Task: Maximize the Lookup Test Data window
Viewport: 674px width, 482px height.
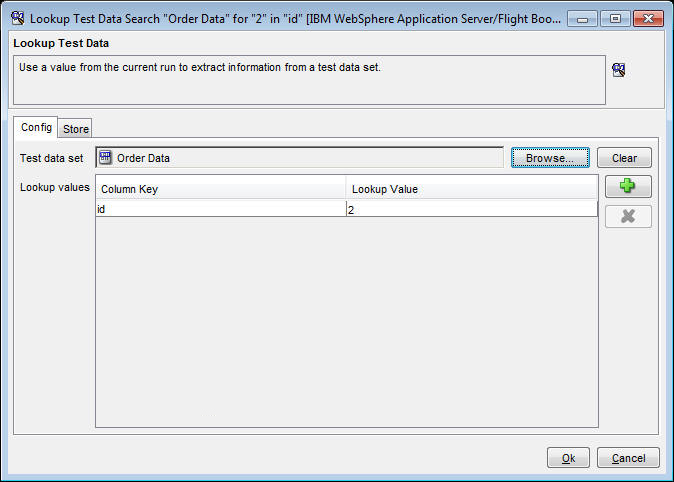Action: tap(615, 19)
